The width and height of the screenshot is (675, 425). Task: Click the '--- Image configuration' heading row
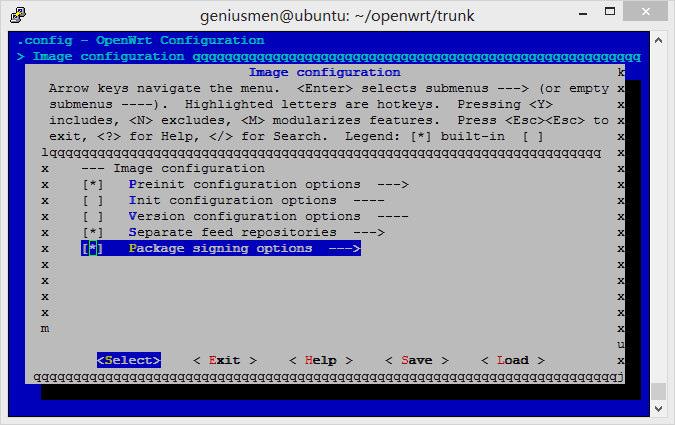pyautogui.click(x=173, y=169)
